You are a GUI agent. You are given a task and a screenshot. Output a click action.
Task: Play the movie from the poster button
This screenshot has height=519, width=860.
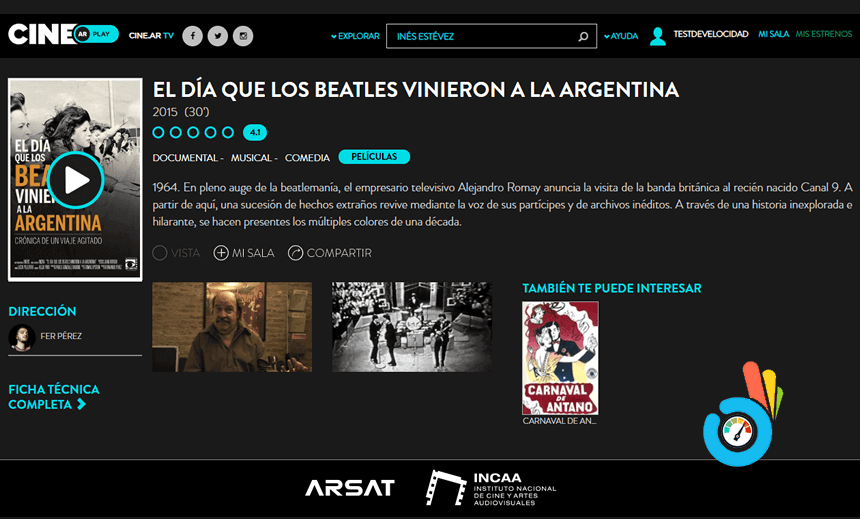[x=76, y=180]
